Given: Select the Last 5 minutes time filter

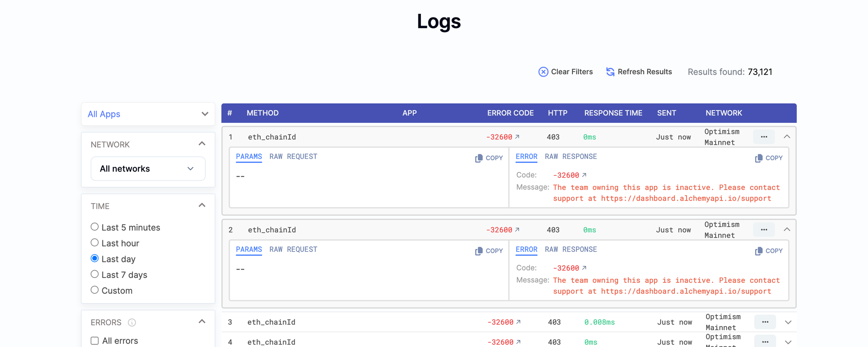Looking at the screenshot, I should pyautogui.click(x=95, y=227).
